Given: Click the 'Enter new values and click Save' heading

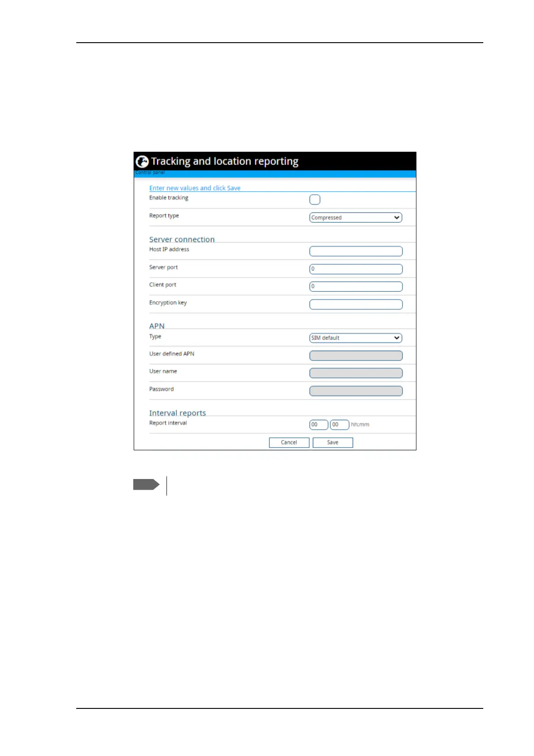Looking at the screenshot, I should (x=195, y=188).
